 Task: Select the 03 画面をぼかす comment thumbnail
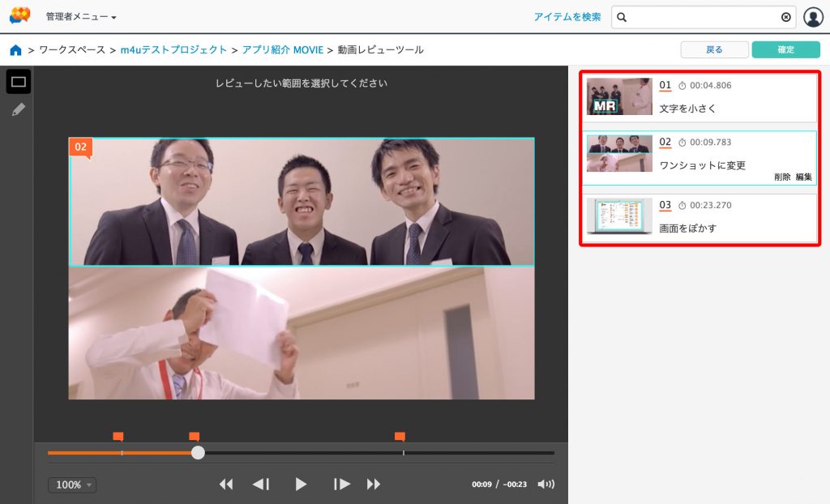[619, 216]
